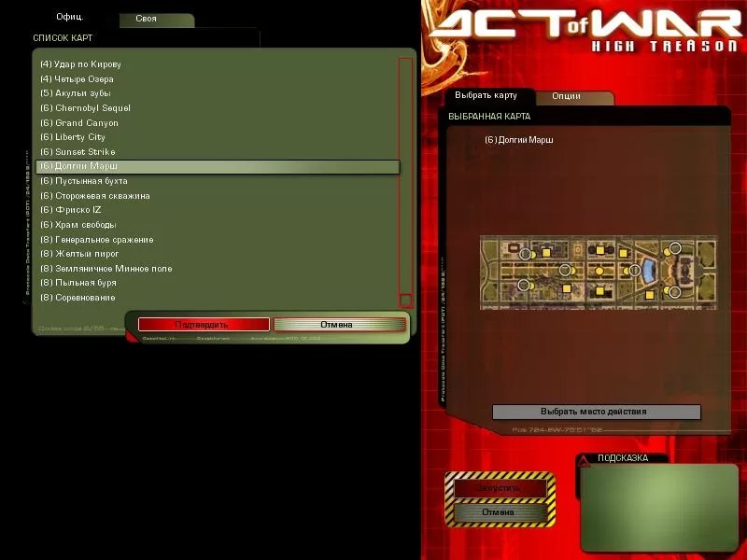Open the Опции tab
Screen dimensions: 747x560
tap(575, 97)
